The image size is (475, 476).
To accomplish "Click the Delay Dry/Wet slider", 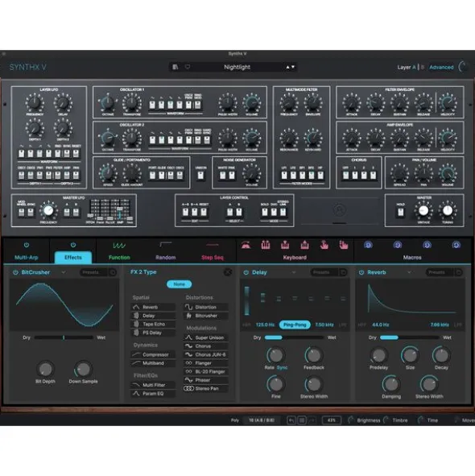I will (x=294, y=337).
